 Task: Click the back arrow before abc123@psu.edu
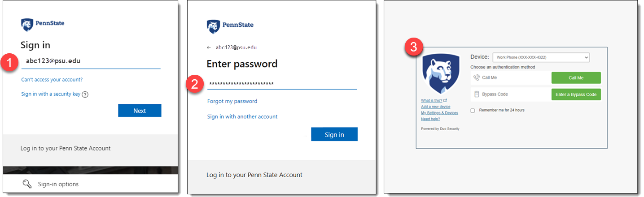(209, 47)
